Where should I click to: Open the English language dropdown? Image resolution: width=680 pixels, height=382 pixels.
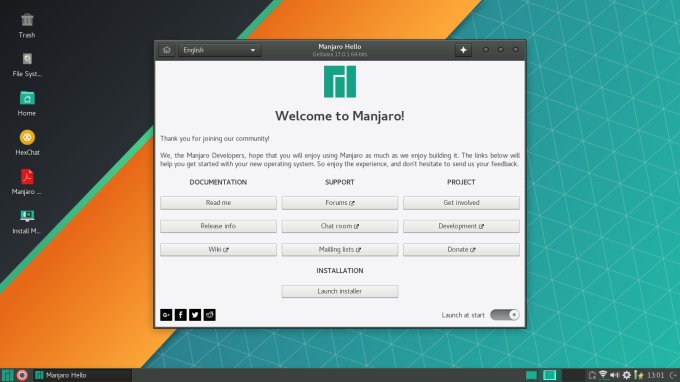click(219, 50)
